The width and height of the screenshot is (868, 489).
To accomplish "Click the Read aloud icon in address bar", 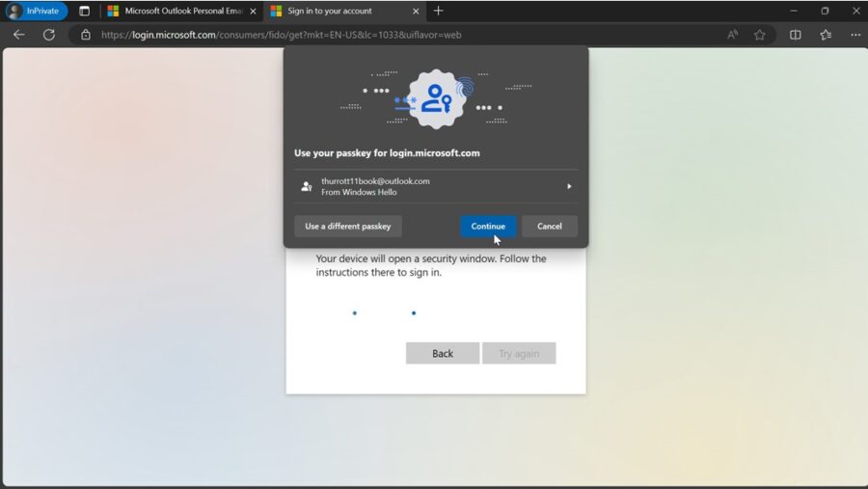I will pos(732,35).
